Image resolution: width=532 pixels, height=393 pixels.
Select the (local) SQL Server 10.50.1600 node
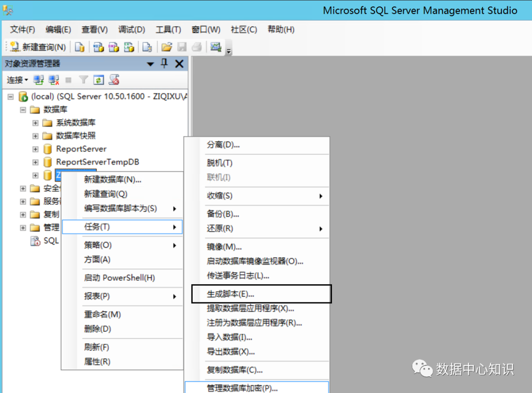coord(109,97)
